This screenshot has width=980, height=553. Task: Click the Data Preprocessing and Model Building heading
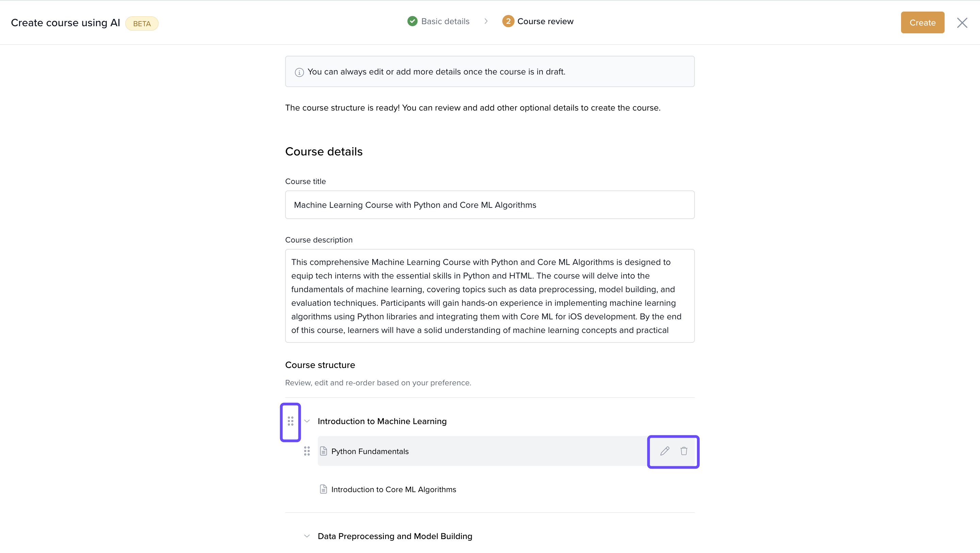(x=394, y=536)
